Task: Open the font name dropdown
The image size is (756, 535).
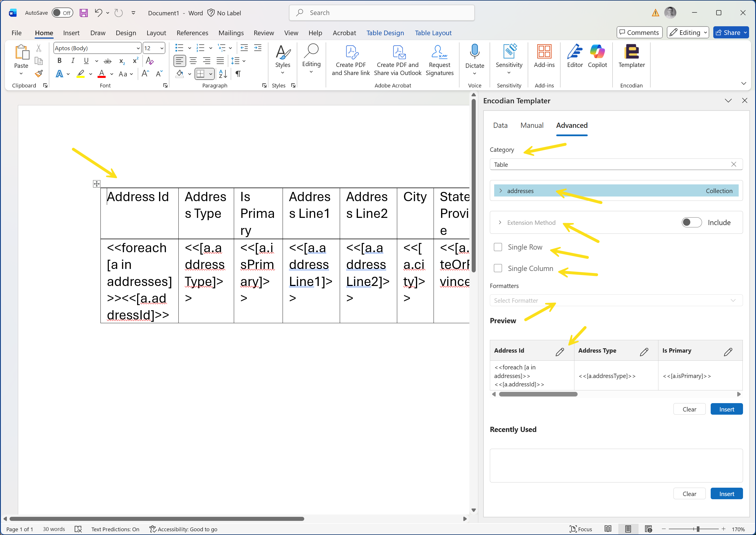Action: (x=138, y=48)
